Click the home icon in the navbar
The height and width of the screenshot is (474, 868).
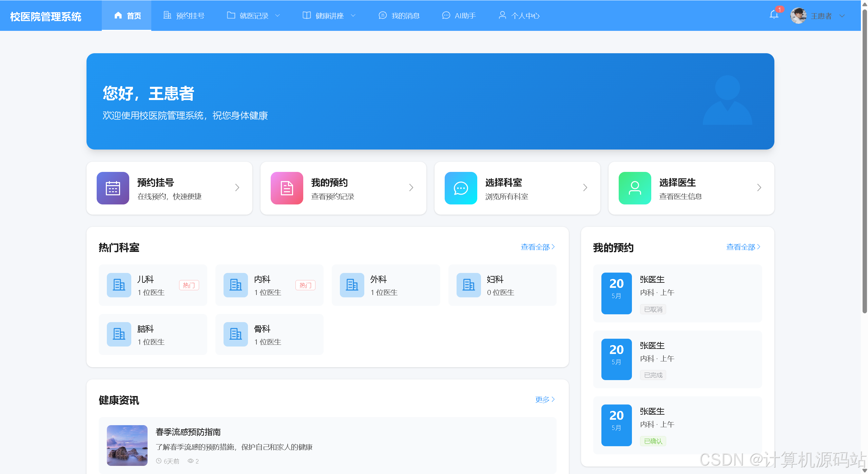[118, 15]
